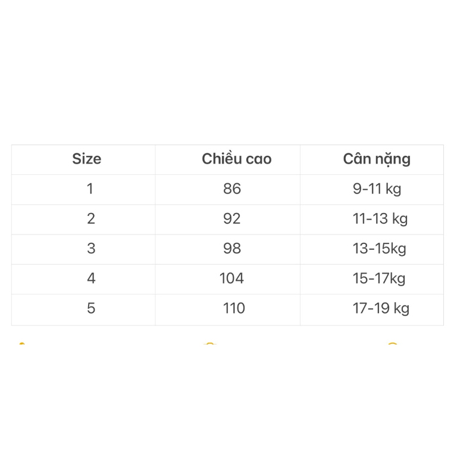Viewport: 476px width, 476px height.
Task: Select size 2 in the Size column
Action: coord(91,218)
